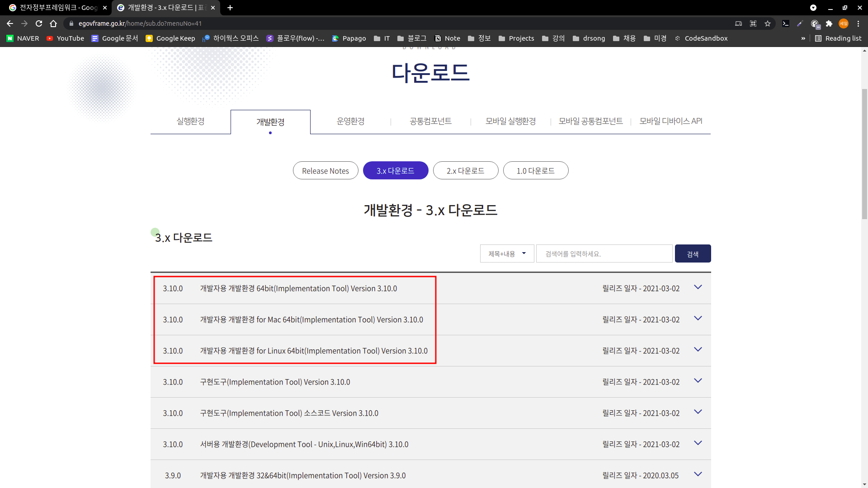Switch to the 공통컴포넌트 tab
868x488 pixels.
coord(430,121)
